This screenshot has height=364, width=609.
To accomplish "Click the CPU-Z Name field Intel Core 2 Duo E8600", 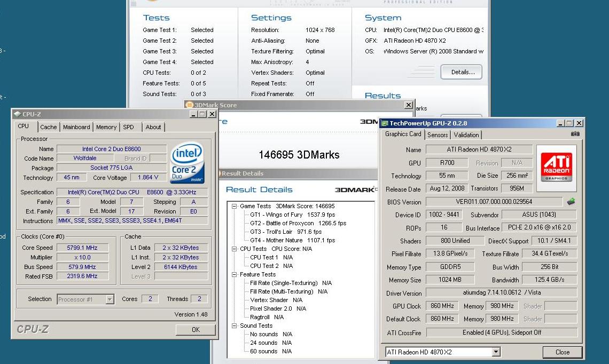I will (x=112, y=148).
